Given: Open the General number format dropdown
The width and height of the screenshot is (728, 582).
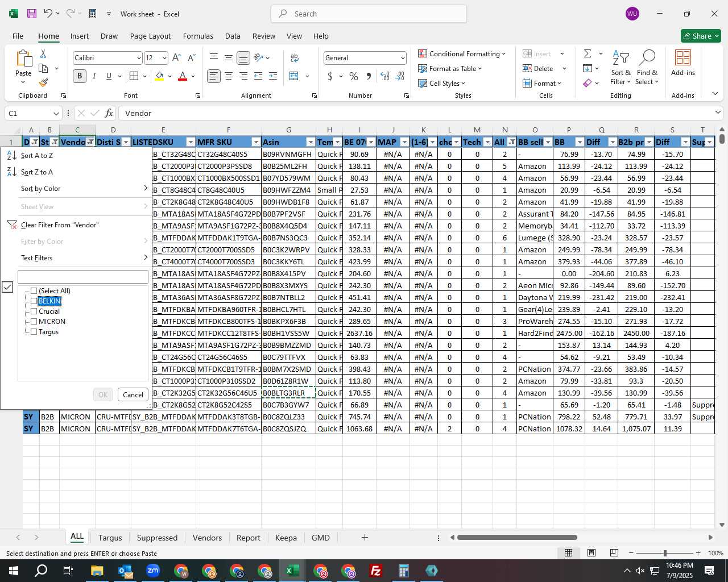Looking at the screenshot, I should 403,58.
